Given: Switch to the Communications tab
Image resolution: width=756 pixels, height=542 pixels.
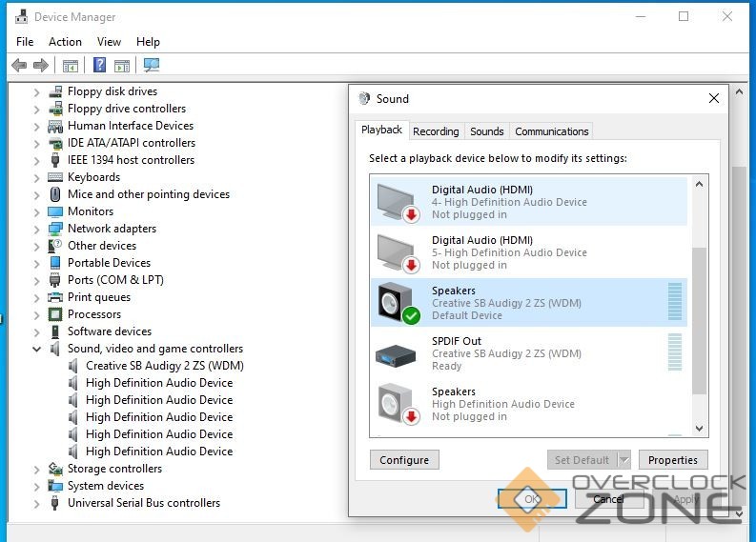Looking at the screenshot, I should (552, 131).
